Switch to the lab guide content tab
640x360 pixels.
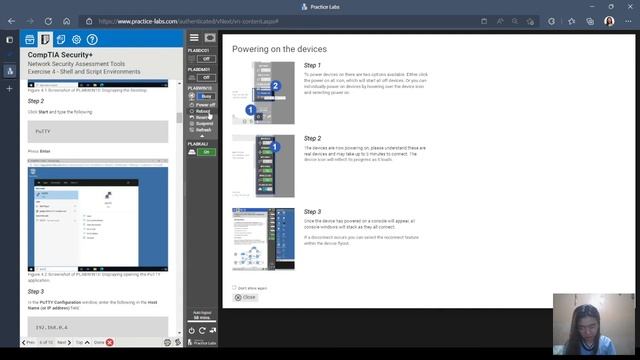point(45,39)
